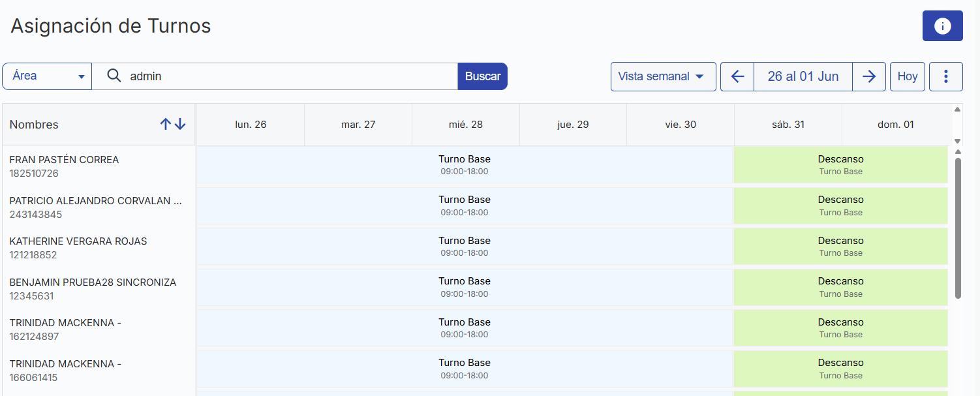Click the info icon button
Viewport: 980px width, 396px height.
(942, 26)
